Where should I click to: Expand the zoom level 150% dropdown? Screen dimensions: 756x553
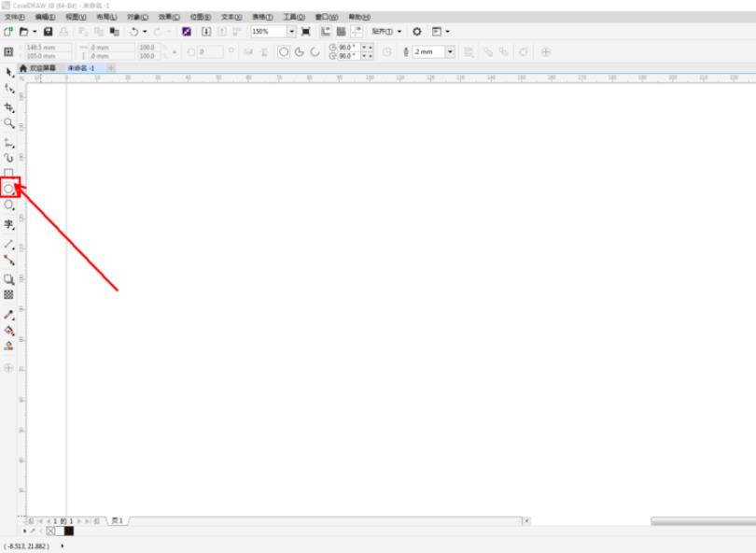tap(292, 32)
